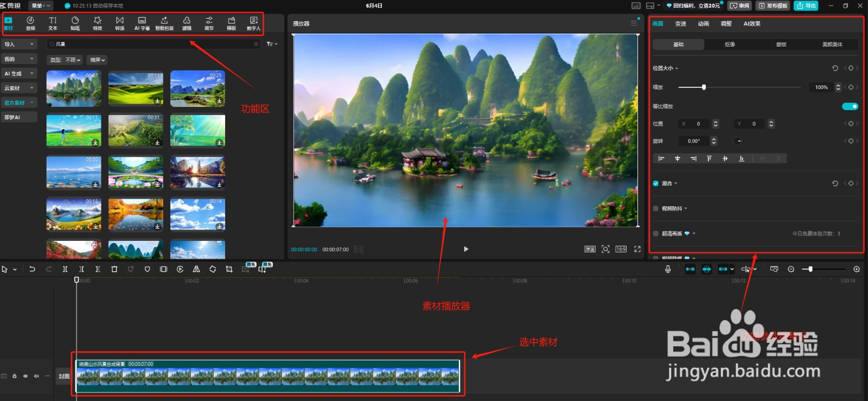The height and width of the screenshot is (401, 868).
Task: Mute the track with speaker icon
Action: click(x=36, y=376)
